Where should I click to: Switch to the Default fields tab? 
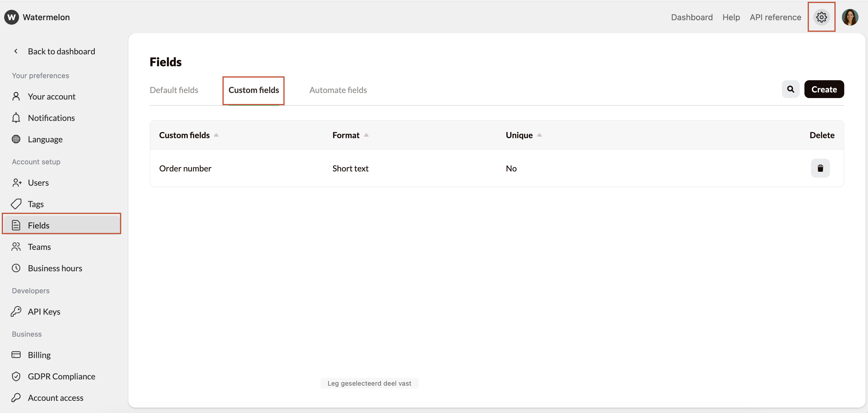[174, 90]
